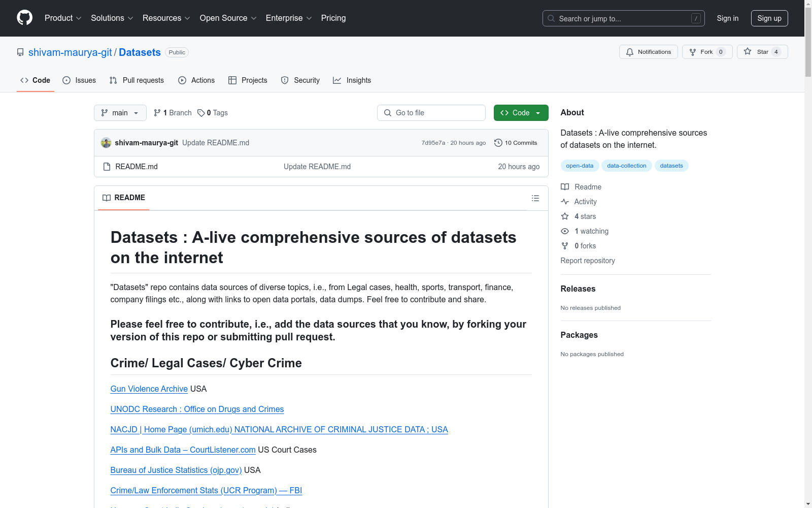Expand the Enterprise menu
The height and width of the screenshot is (508, 812).
coord(289,18)
